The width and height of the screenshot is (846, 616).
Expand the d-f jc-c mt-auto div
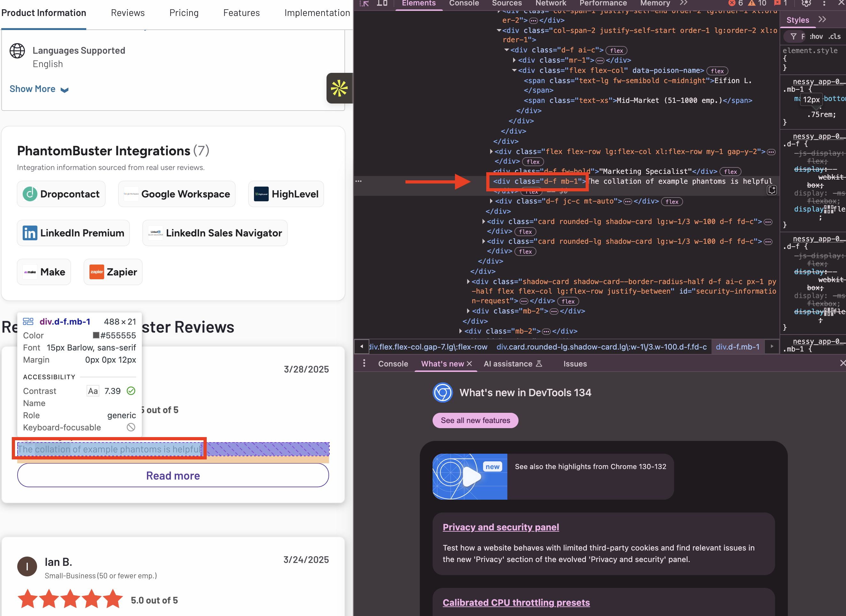[x=491, y=201]
